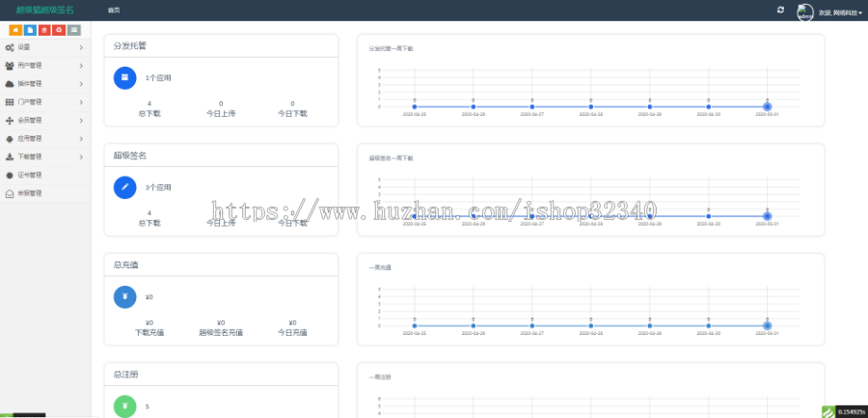The height and width of the screenshot is (418, 868).
Task: Click the green load-time badge showing 0.154925s
Action: [845, 412]
